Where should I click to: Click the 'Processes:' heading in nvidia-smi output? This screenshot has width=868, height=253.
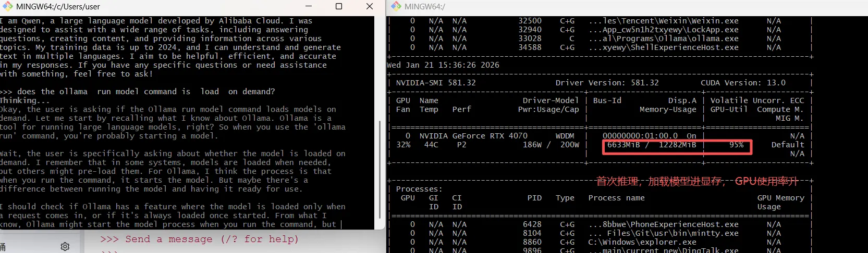point(419,189)
